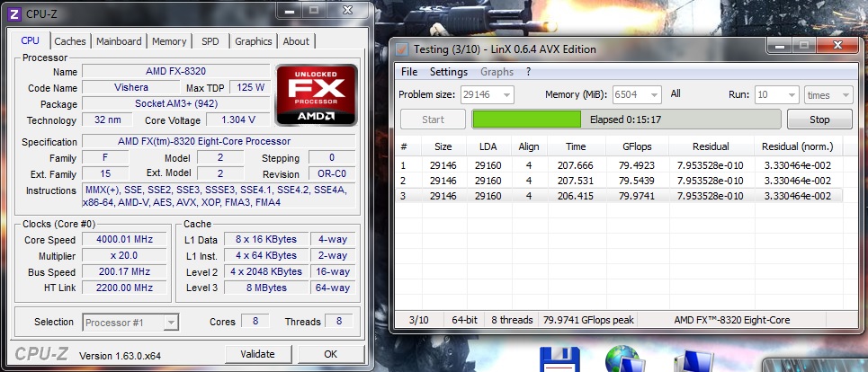This screenshot has height=372, width=868.
Task: Open the Graphs menu in LinX
Action: 497,72
